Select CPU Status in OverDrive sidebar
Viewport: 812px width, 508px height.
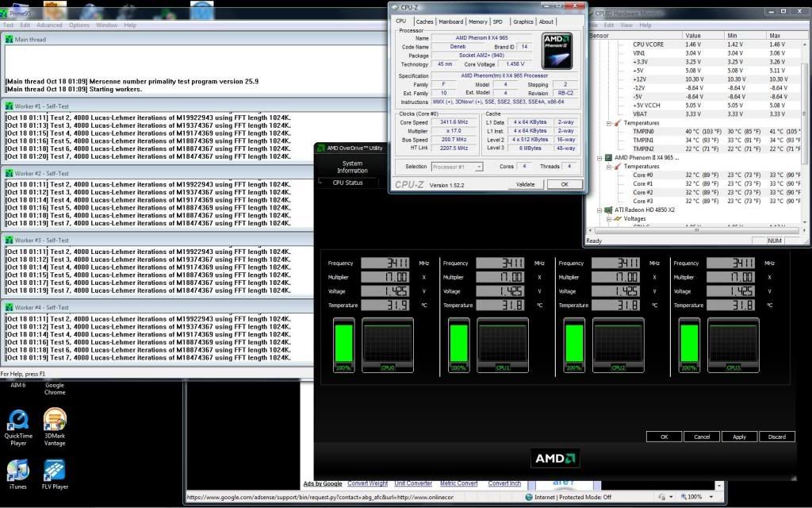click(347, 183)
